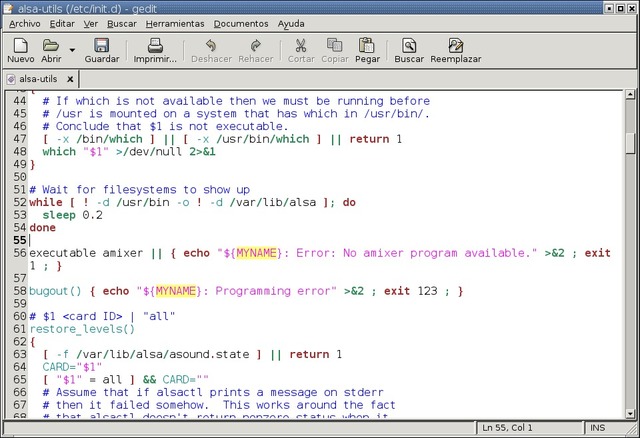Viewport: 640px width, 438px height.
Task: Open the Buscar menu in menubar
Action: [122, 24]
